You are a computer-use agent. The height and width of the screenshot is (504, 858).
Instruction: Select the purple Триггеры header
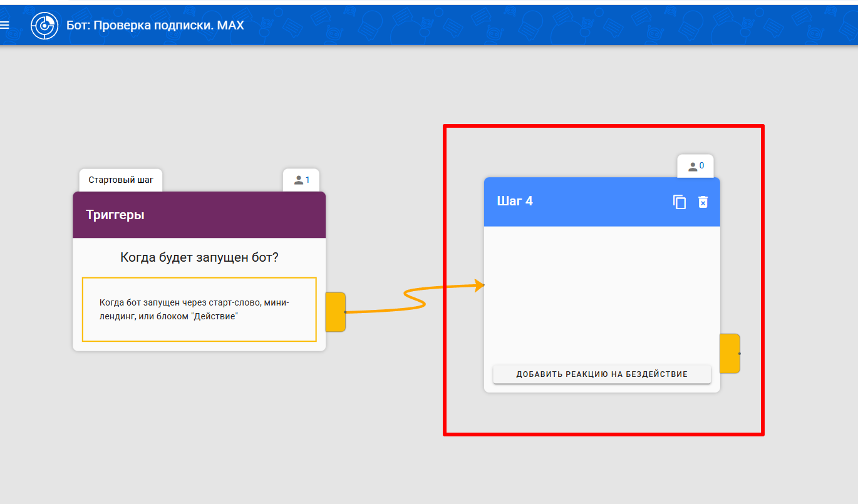(x=199, y=215)
